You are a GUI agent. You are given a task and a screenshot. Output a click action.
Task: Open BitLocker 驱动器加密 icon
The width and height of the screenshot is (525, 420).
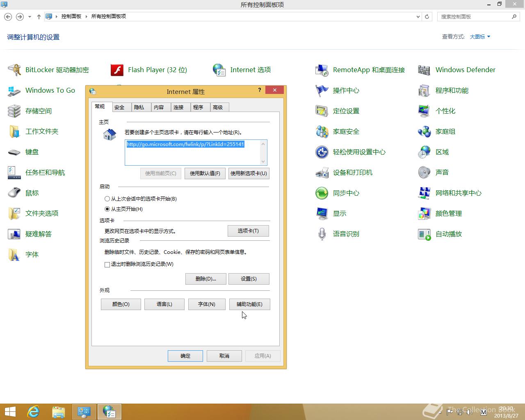click(x=14, y=70)
